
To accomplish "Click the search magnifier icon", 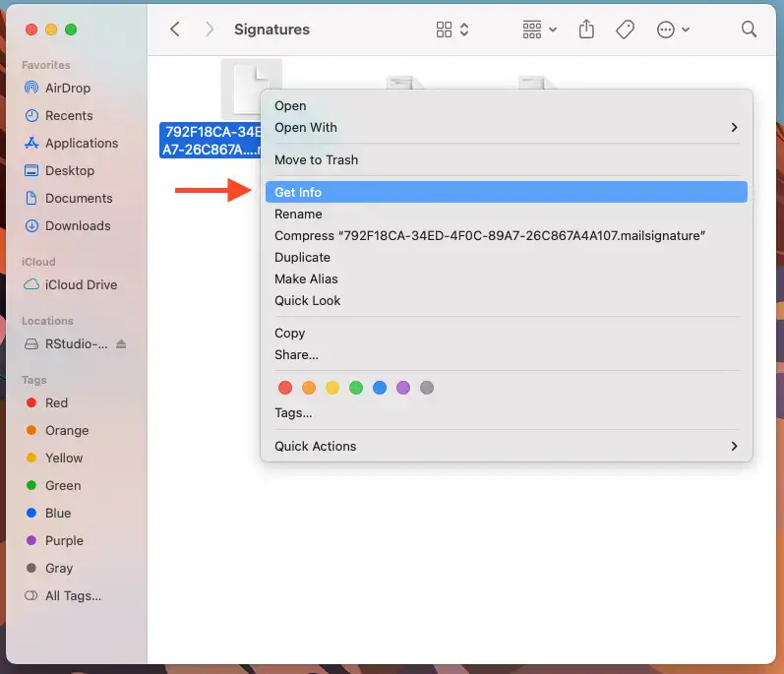I will click(749, 30).
